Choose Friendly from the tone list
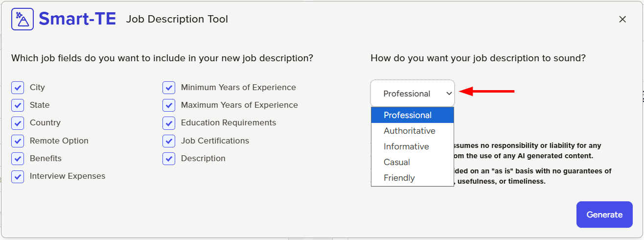This screenshot has width=644, height=240. (399, 178)
